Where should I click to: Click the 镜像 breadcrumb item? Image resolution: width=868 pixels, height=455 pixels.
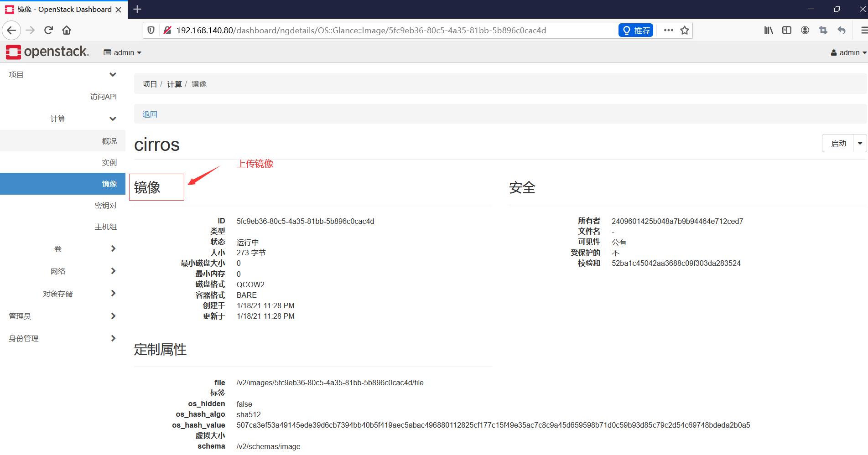tap(199, 84)
